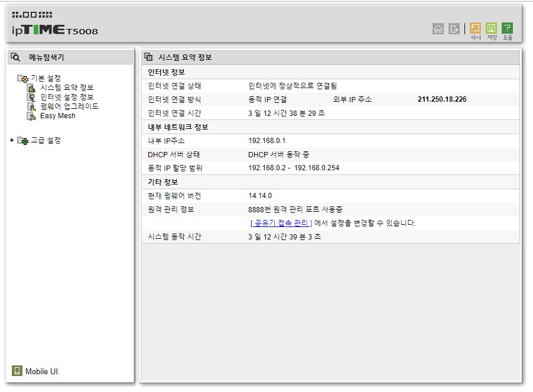Click the logout icon beside Home

tap(454, 29)
